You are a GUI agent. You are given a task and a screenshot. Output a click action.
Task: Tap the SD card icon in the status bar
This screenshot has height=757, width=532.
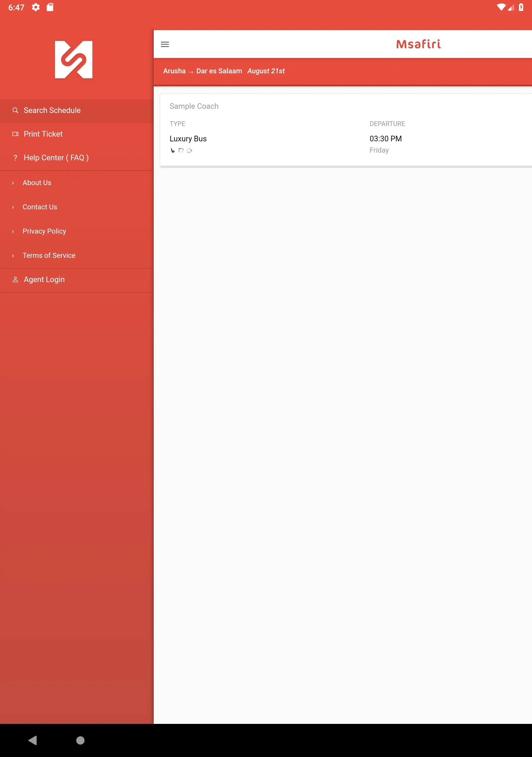pos(50,7)
